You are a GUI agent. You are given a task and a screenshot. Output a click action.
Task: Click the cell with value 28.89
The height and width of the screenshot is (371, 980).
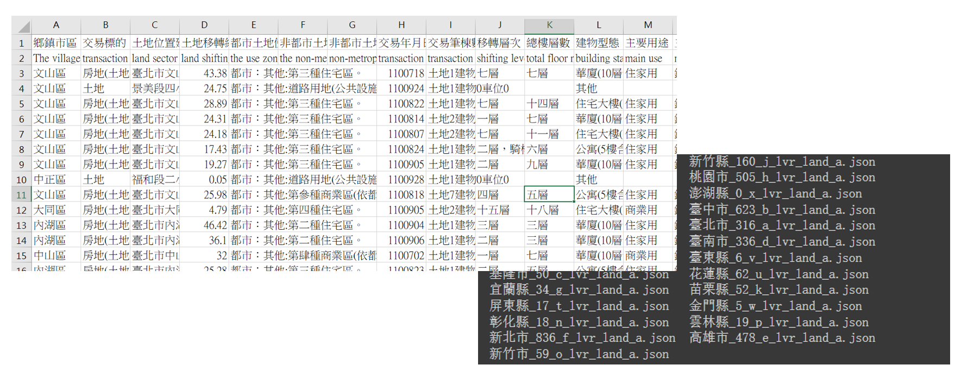(204, 104)
